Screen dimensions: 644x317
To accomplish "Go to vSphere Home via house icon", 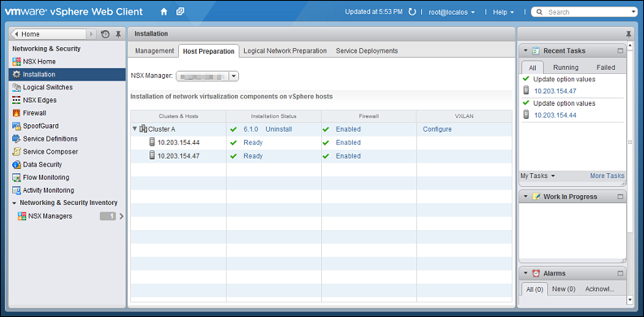I will 164,12.
